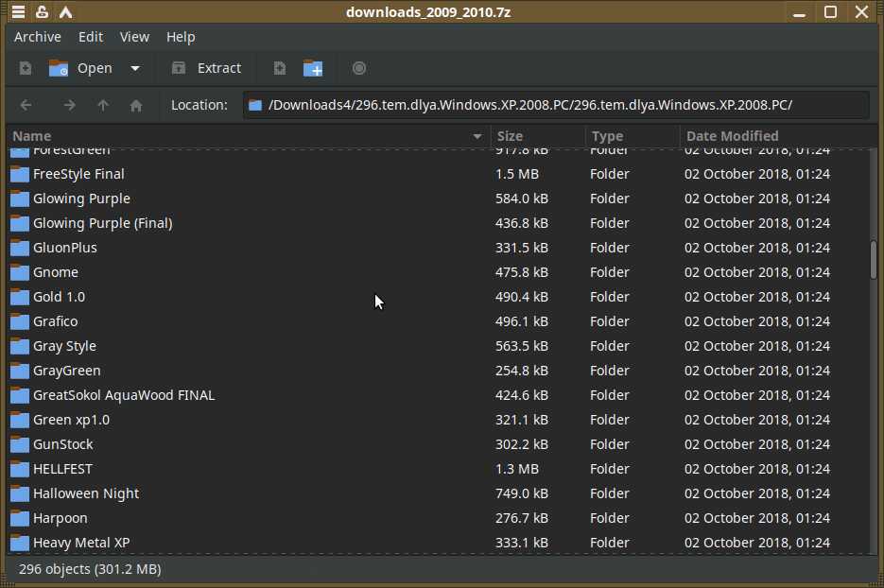Click the new archive toolbar icon

26,68
